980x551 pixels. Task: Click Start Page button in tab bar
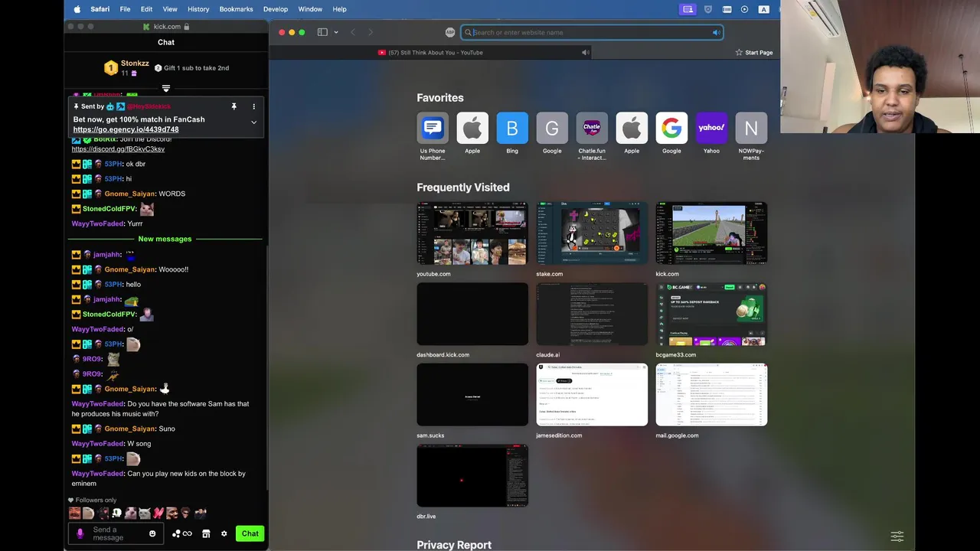click(x=754, y=53)
